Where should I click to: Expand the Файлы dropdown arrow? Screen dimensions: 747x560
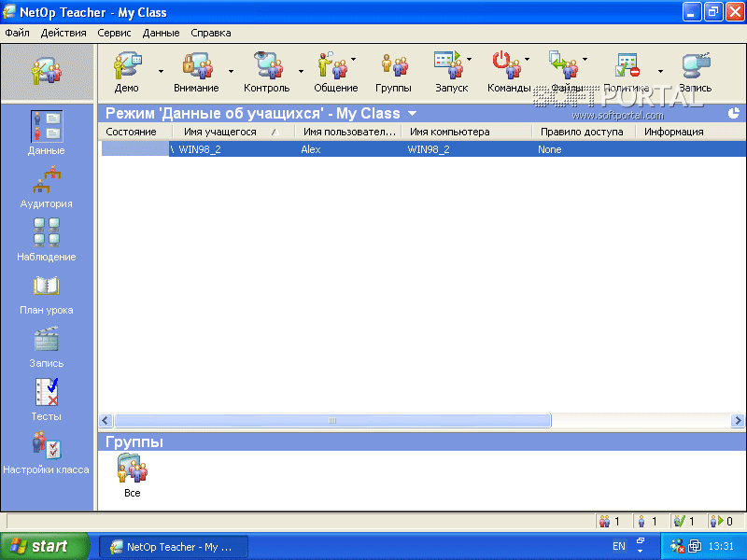[x=585, y=60]
